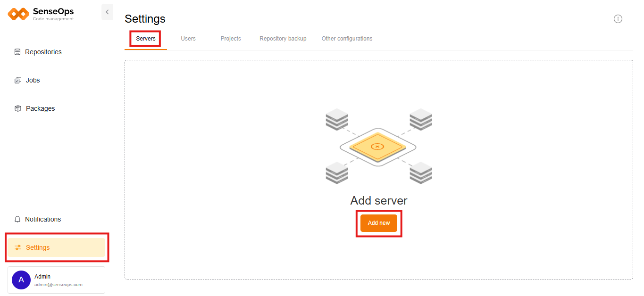Open Notifications from the sidebar
This screenshot has width=644, height=296.
[x=44, y=219]
